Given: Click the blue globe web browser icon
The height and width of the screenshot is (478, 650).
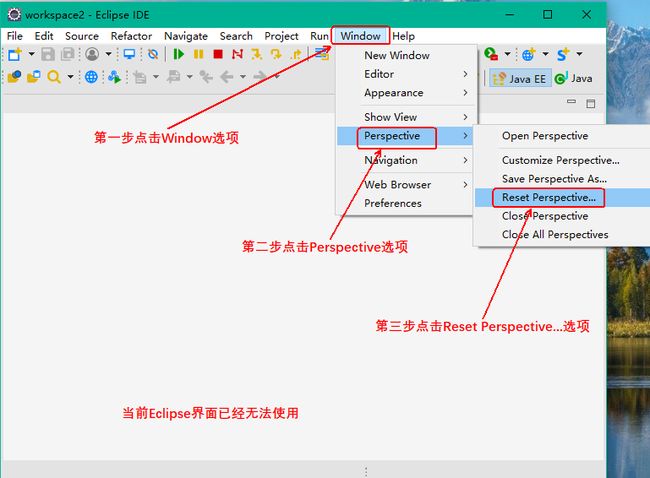Looking at the screenshot, I should 91,77.
